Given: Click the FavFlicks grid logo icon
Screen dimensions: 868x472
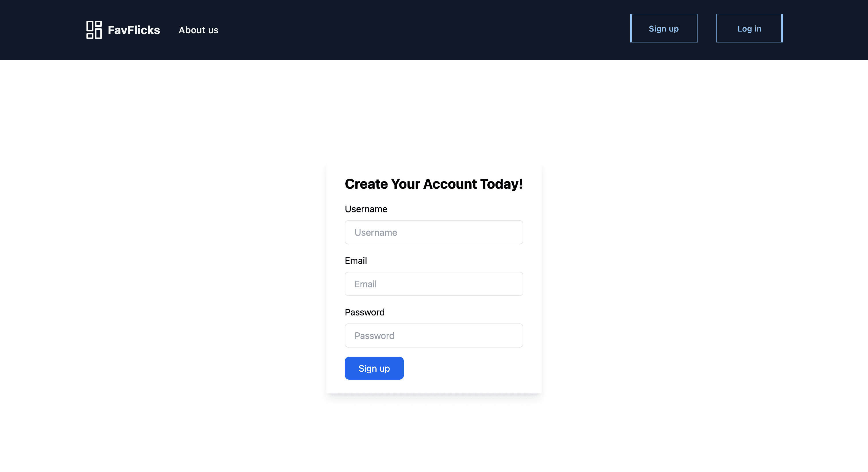Looking at the screenshot, I should coord(94,30).
